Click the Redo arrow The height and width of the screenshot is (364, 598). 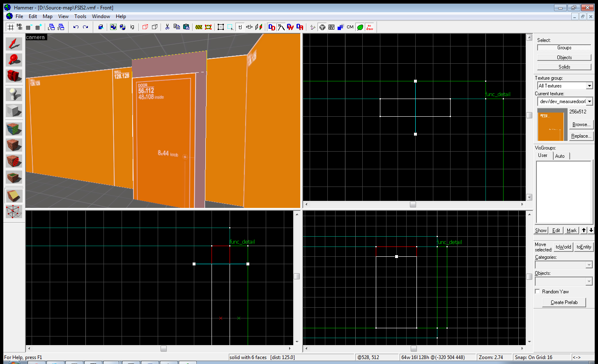point(85,27)
